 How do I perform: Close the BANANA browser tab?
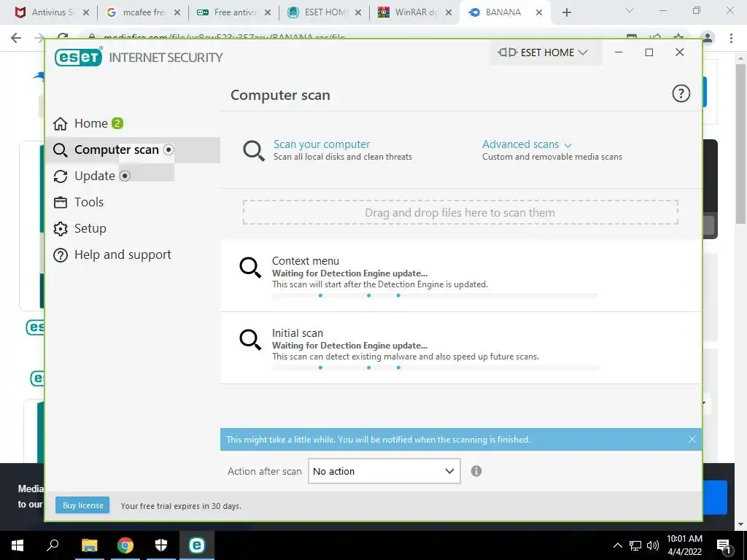(539, 13)
